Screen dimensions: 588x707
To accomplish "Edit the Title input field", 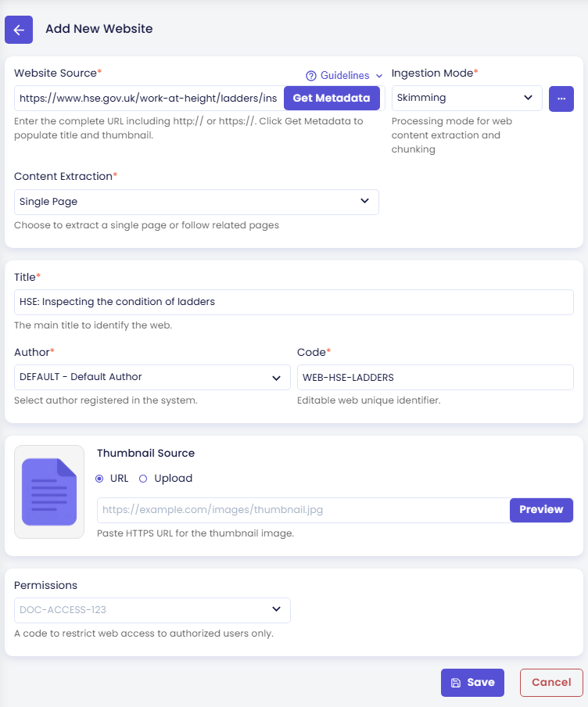I will click(293, 302).
